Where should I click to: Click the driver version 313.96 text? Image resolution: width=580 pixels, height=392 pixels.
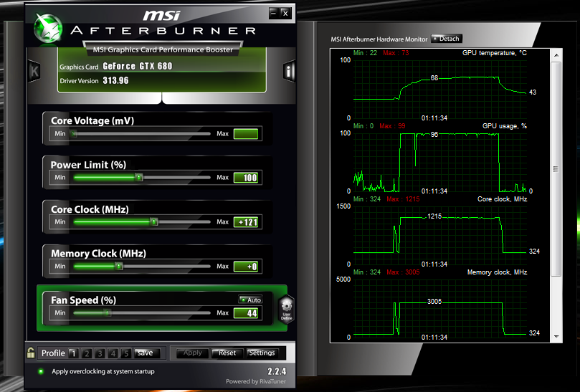(115, 80)
